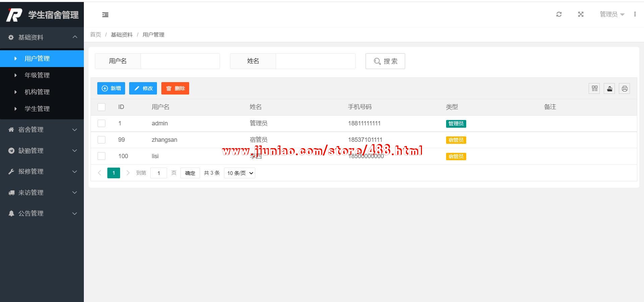
Task: Go to next page arrow
Action: pos(128,173)
